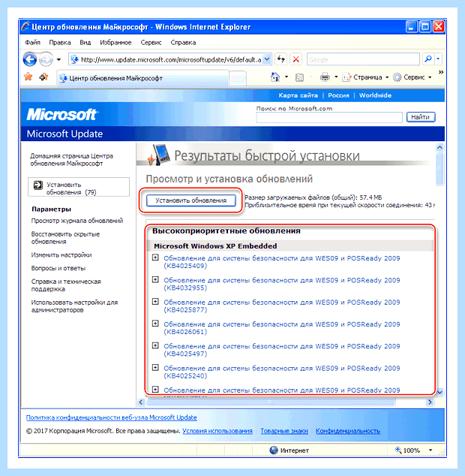The height and width of the screenshot is (476, 465).
Task: Open the Файл menu
Action: pos(33,43)
